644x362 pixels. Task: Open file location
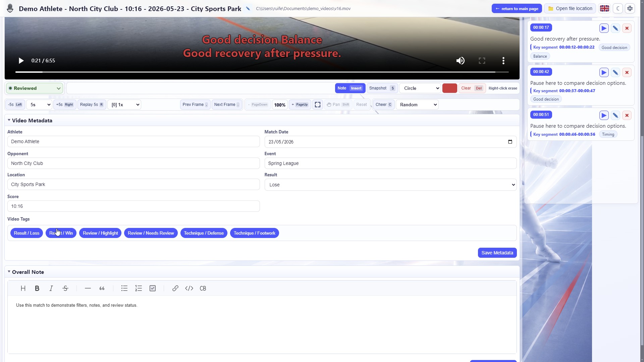pos(570,8)
